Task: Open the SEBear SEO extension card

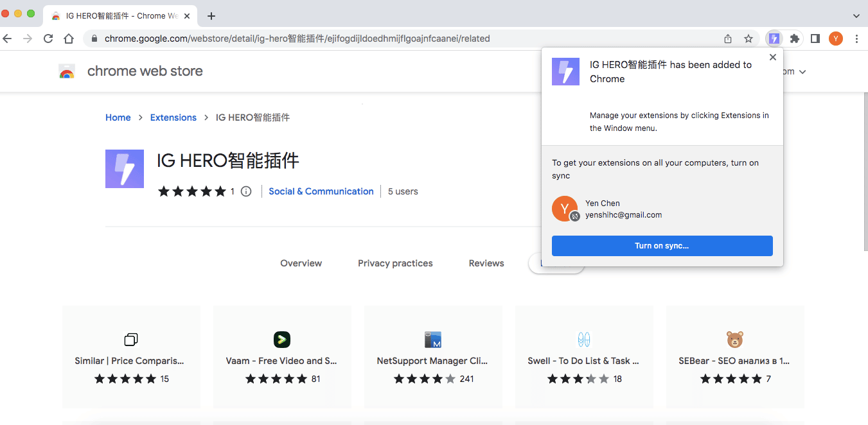Action: pos(735,357)
